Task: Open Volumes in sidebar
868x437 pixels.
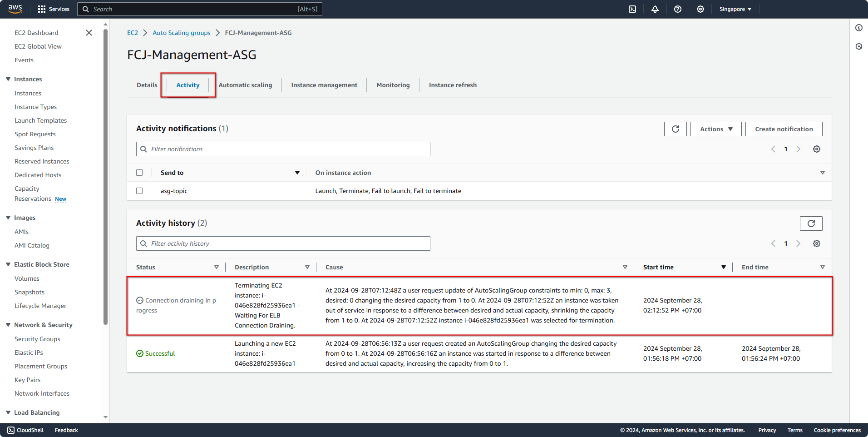Action: (x=27, y=278)
